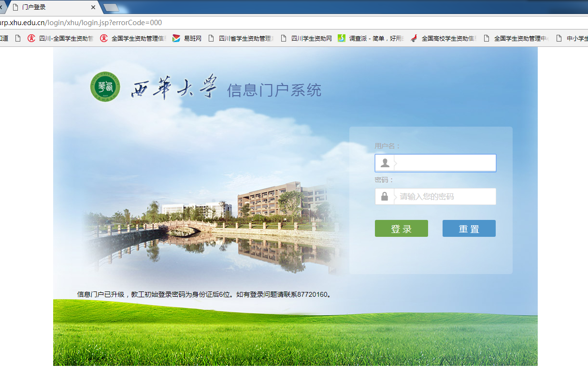The height and width of the screenshot is (392, 588).
Task: Open the 四川省学生资助管理 bookmark
Action: 246,39
